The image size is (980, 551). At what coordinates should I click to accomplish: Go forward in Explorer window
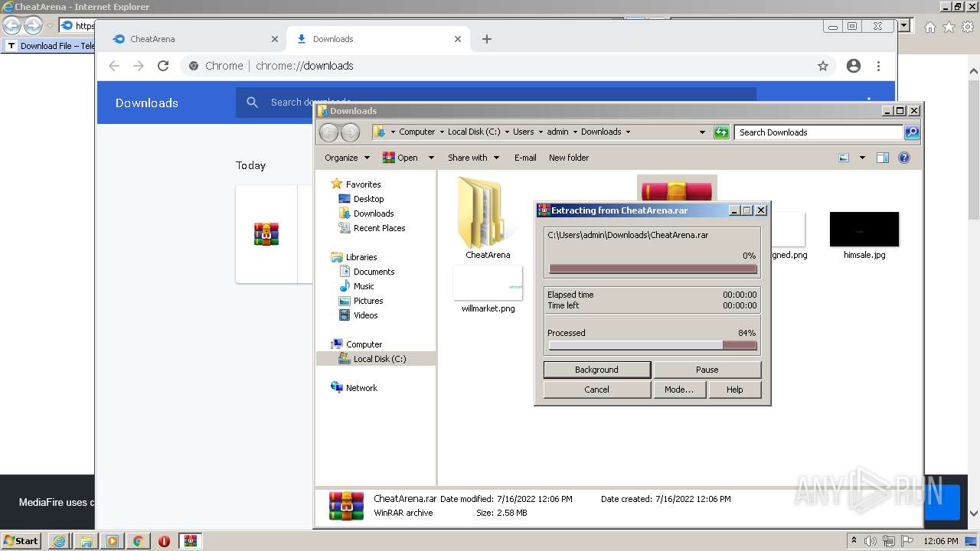(350, 132)
